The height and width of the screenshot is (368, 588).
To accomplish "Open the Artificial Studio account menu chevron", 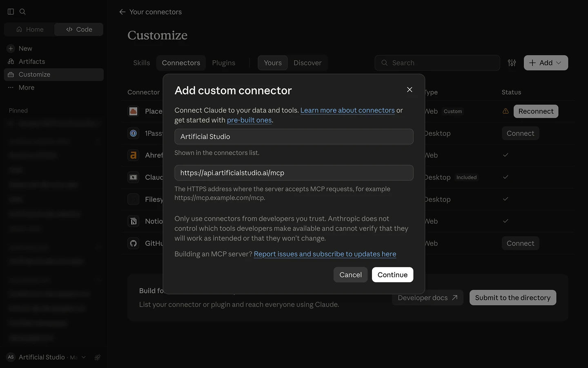I will (x=84, y=357).
